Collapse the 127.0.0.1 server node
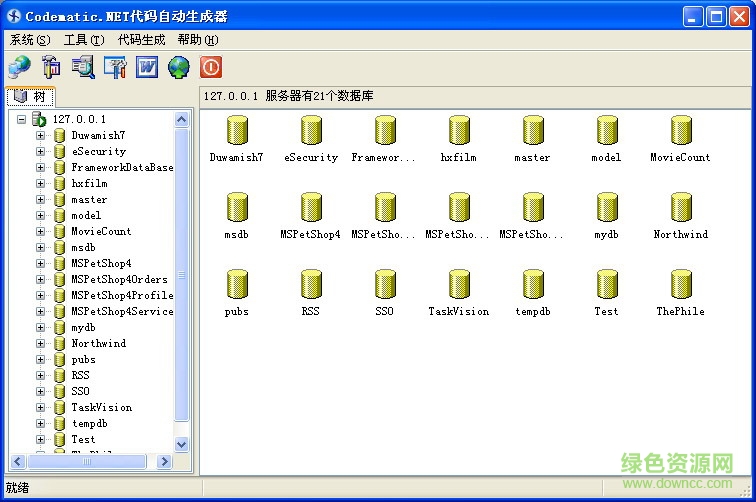 [21, 119]
